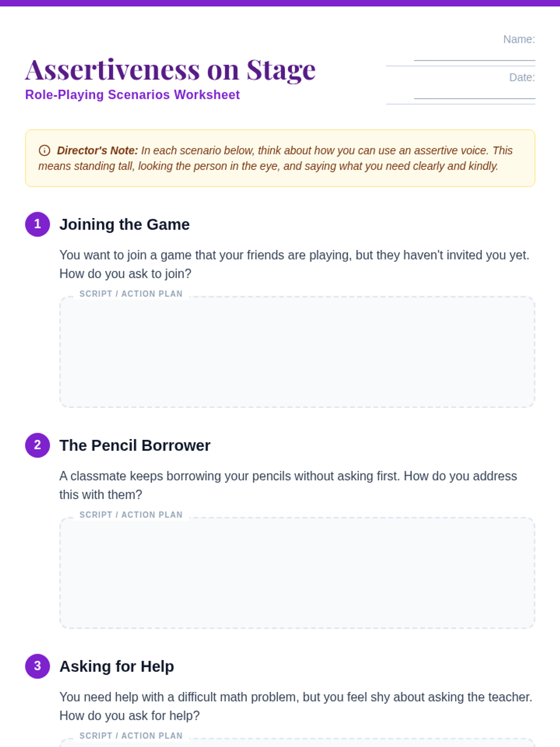
Task: Click the purple number 3 badge
Action: click(37, 666)
